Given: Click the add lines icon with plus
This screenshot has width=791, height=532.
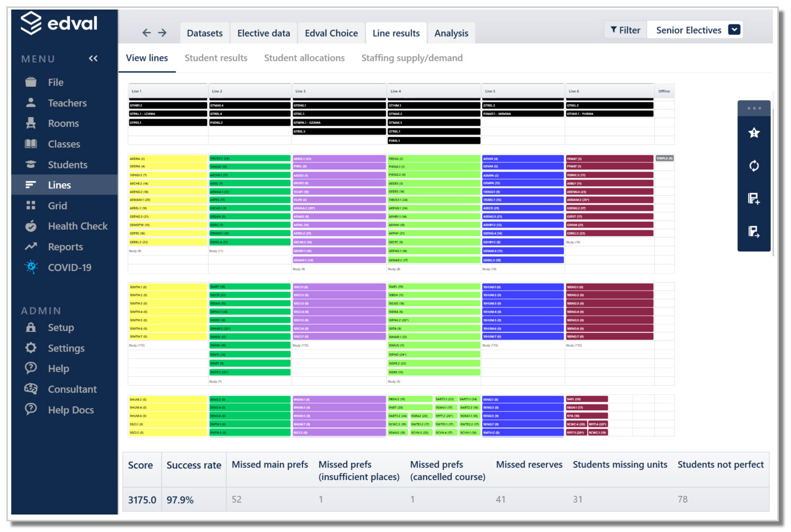Looking at the screenshot, I should tap(754, 199).
